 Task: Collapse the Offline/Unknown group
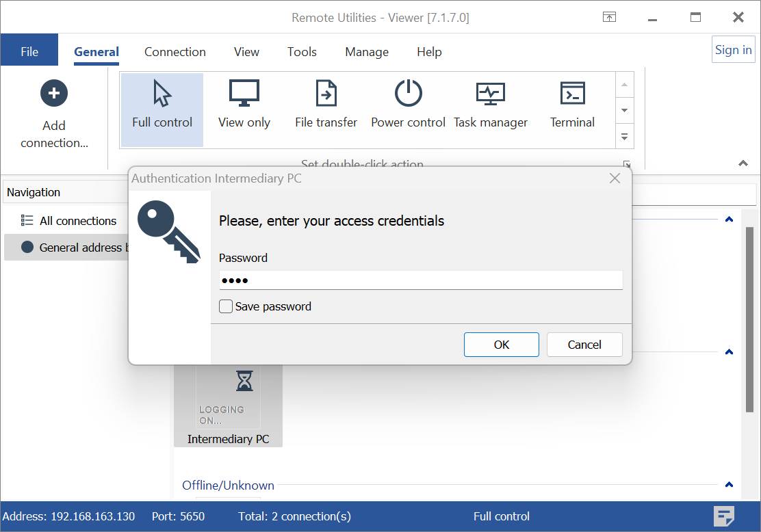(x=729, y=485)
